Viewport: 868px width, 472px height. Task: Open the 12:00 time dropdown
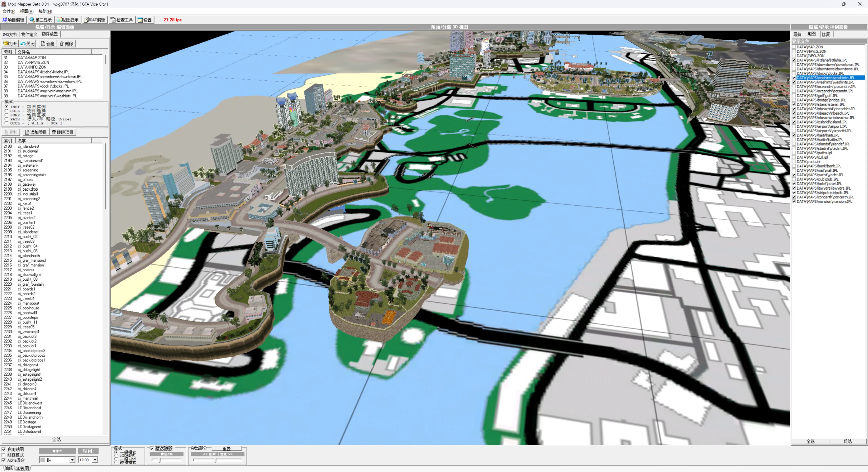(x=95, y=460)
